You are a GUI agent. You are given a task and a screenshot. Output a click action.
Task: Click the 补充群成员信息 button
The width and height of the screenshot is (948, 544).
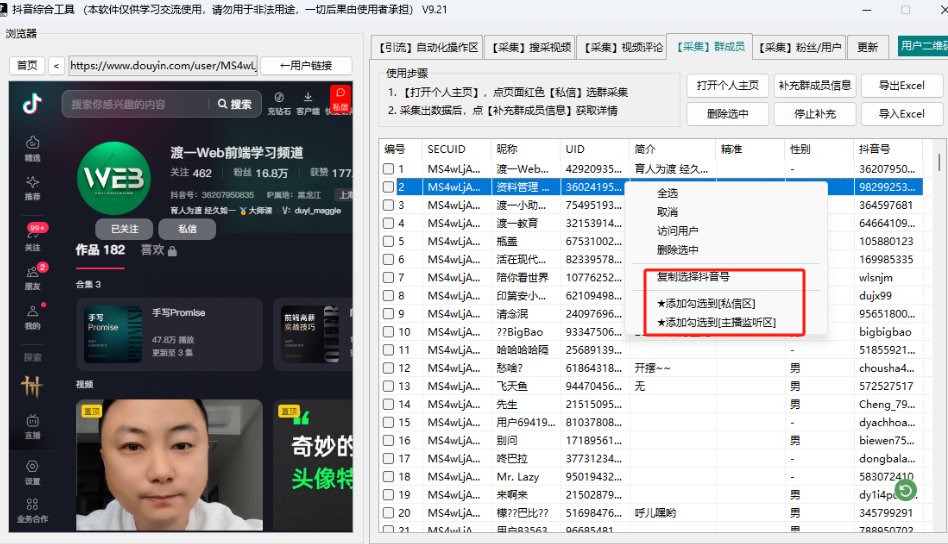tap(815, 85)
